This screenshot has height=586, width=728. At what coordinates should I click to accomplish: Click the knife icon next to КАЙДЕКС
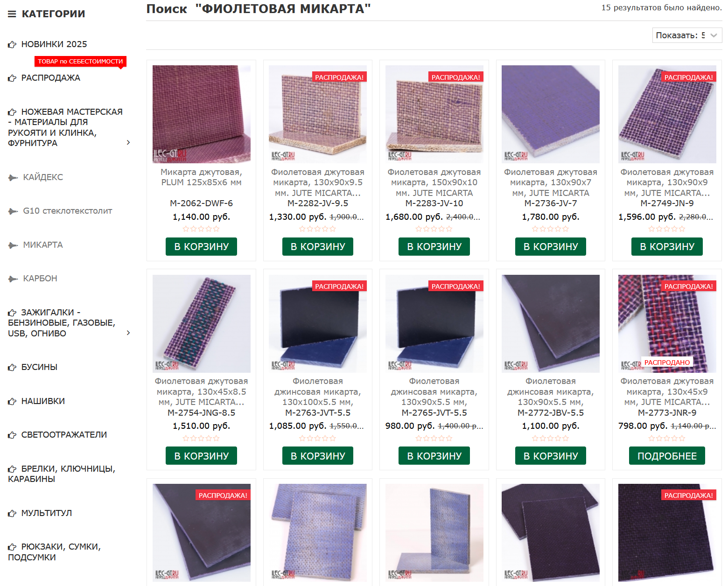tap(13, 178)
